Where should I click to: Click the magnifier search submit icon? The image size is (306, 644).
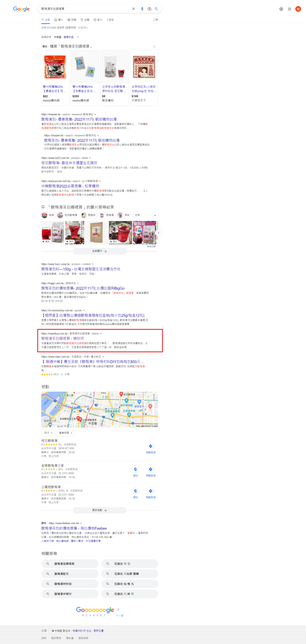click(156, 9)
